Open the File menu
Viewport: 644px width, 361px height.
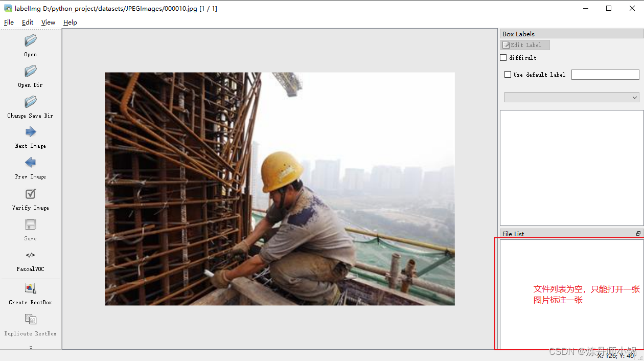8,22
